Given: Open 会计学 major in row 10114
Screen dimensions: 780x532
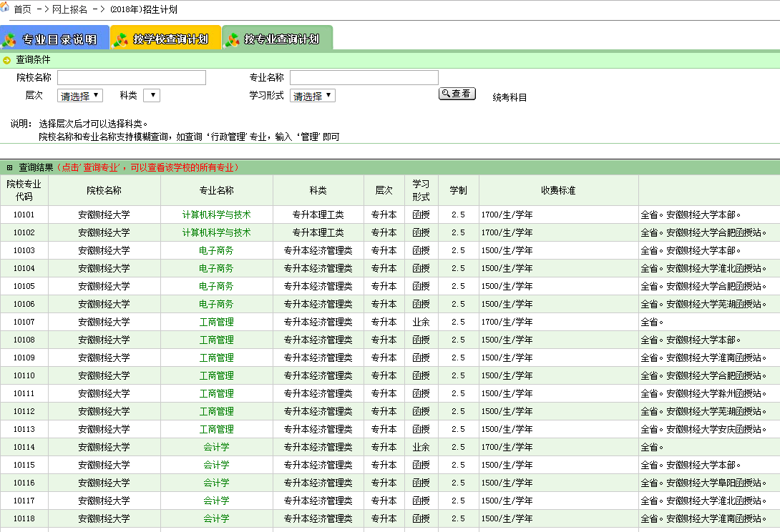Looking at the screenshot, I should click(x=216, y=448).
